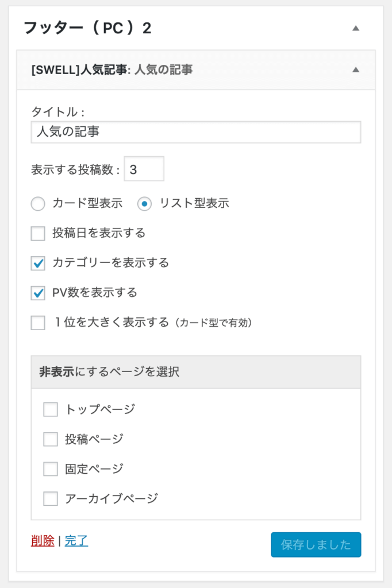Enable 投稿日を表示する option
This screenshot has width=392, height=588.
pyautogui.click(x=37, y=234)
